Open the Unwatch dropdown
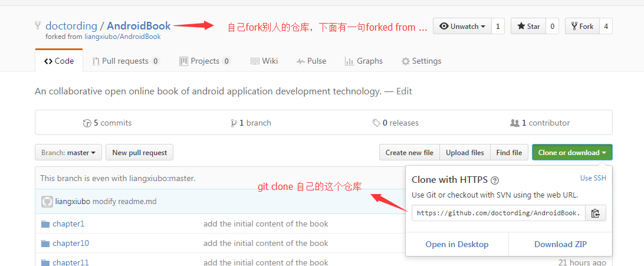The width and height of the screenshot is (644, 266). 462,27
